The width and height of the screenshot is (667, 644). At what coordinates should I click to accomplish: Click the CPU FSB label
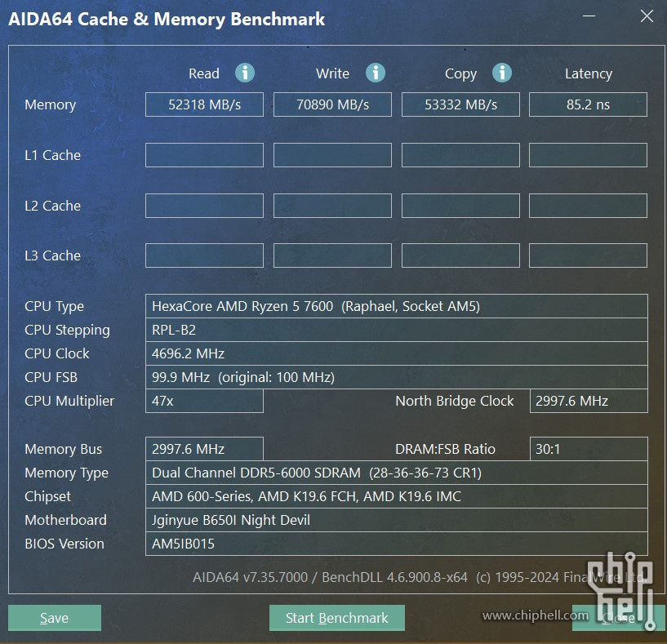pyautogui.click(x=51, y=377)
